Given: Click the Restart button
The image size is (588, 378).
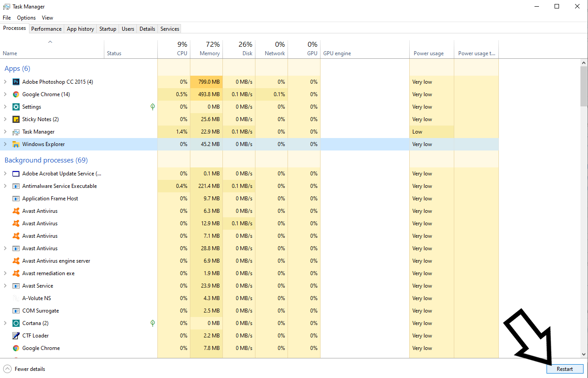Looking at the screenshot, I should coord(565,369).
